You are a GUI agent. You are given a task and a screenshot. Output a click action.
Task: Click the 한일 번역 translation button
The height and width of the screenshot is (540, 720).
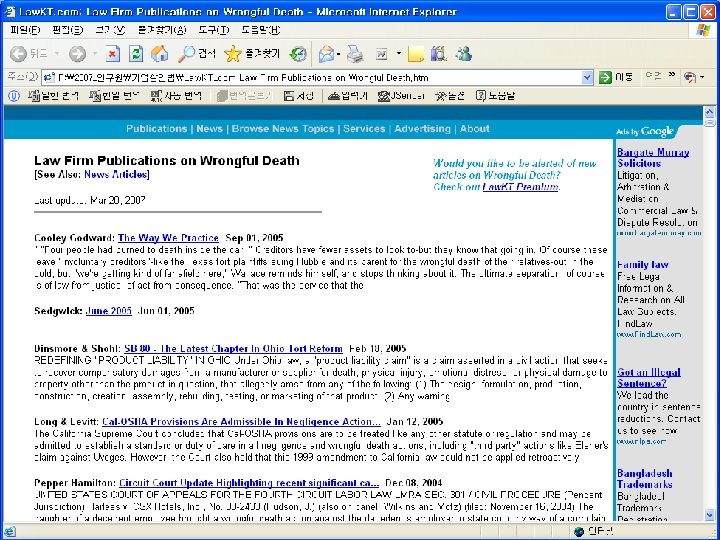point(114,96)
